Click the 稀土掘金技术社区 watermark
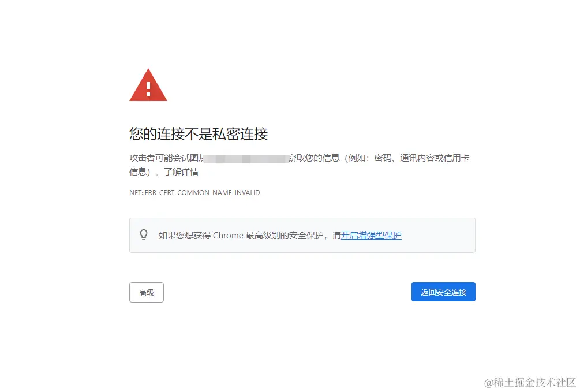The width and height of the screenshot is (580, 392). (530, 382)
